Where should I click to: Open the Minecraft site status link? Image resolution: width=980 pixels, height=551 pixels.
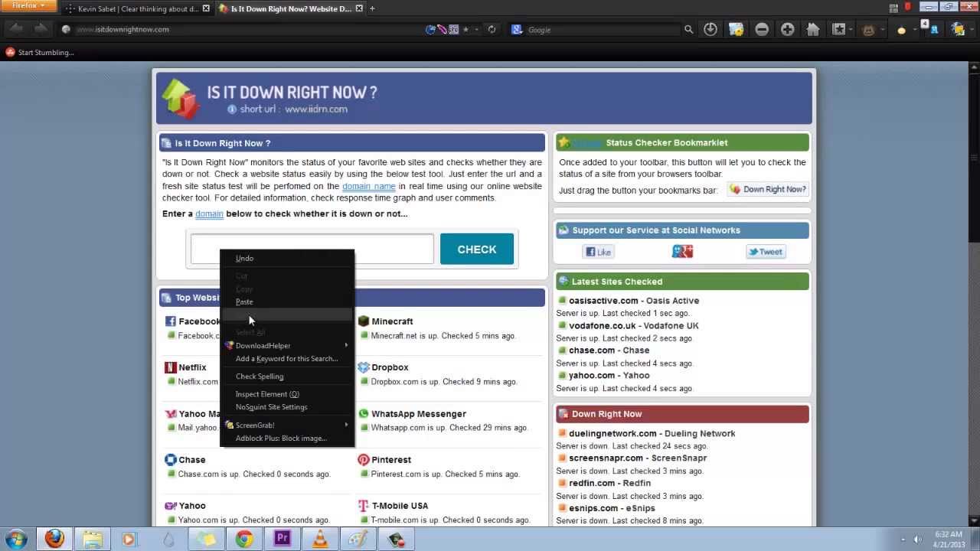(x=392, y=321)
